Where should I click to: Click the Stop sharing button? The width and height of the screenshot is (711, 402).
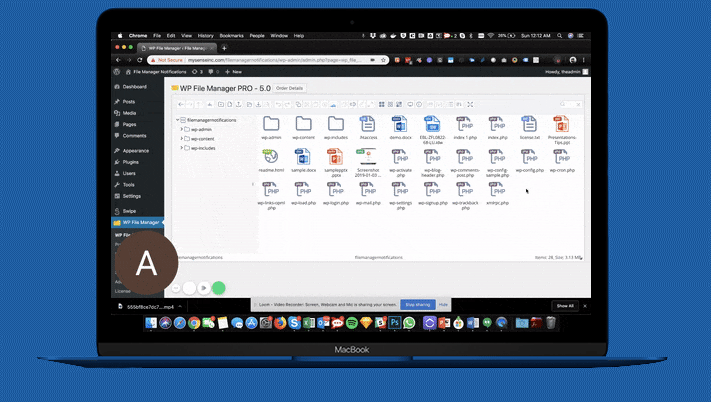pos(418,305)
